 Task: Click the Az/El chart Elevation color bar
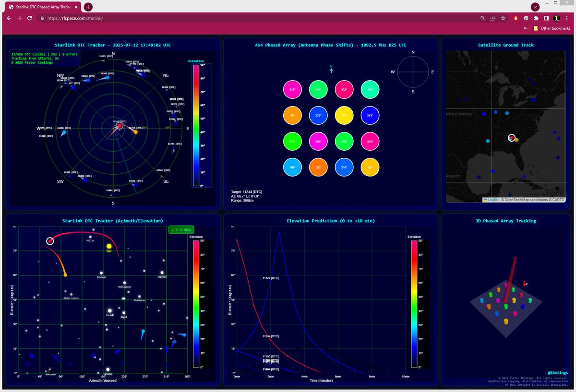(196, 304)
